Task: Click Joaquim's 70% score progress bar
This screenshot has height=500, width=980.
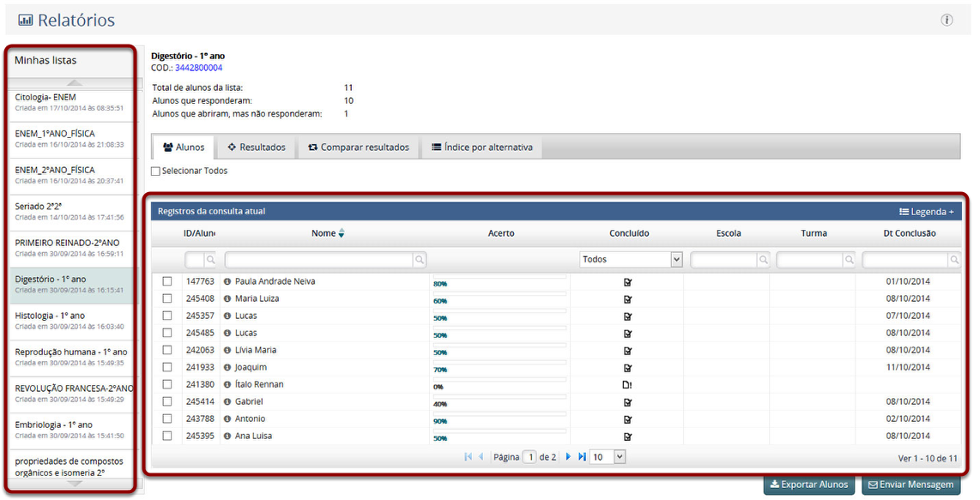Action: pos(498,368)
